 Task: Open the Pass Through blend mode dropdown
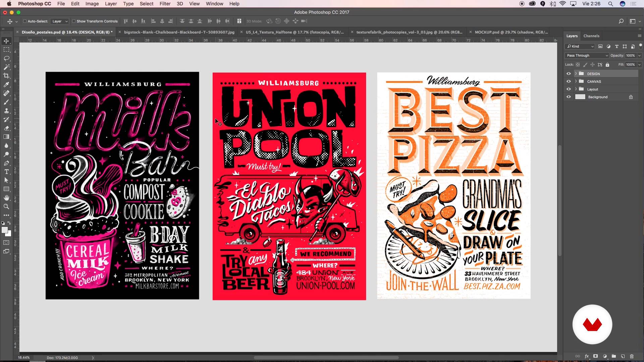coord(587,56)
